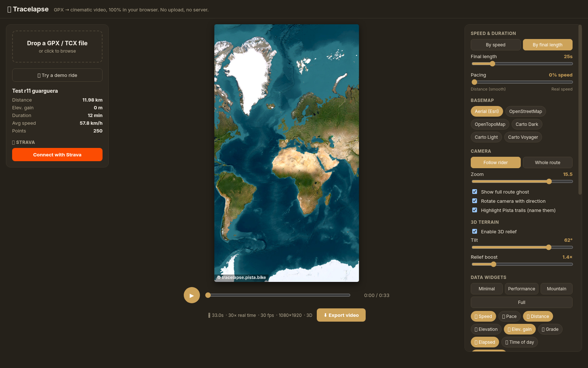Click the '11.98 km' distance value
Image resolution: width=588 pixels, height=368 pixels.
click(93, 100)
